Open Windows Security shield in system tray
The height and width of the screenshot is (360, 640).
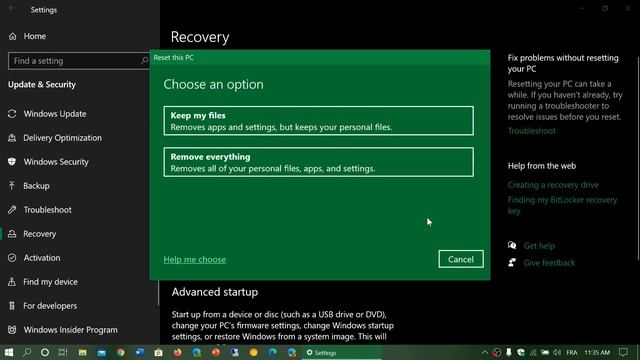pos(521,352)
